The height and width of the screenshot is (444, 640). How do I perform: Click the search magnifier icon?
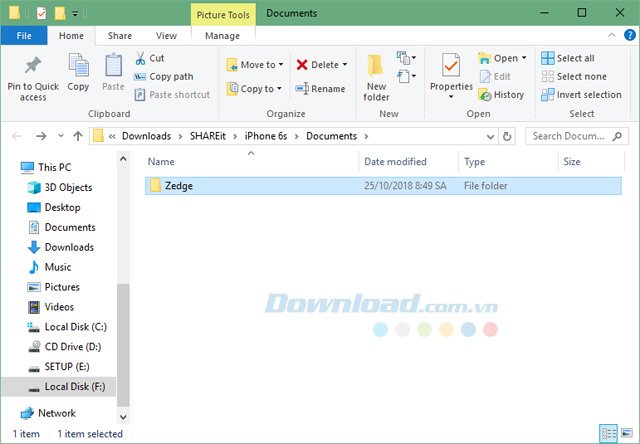point(617,136)
